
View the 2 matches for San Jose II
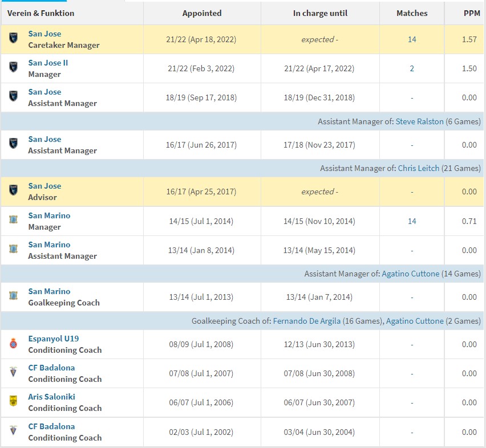(x=412, y=68)
